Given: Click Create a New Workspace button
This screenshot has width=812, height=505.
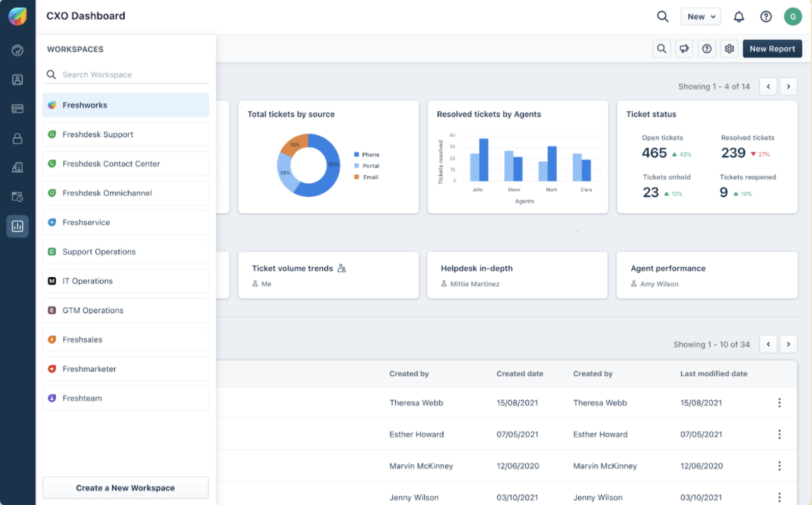Looking at the screenshot, I should [125, 488].
